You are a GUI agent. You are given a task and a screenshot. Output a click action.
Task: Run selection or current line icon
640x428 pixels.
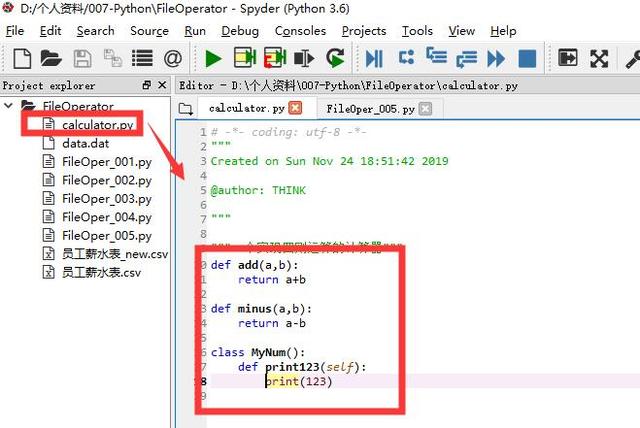[x=304, y=58]
